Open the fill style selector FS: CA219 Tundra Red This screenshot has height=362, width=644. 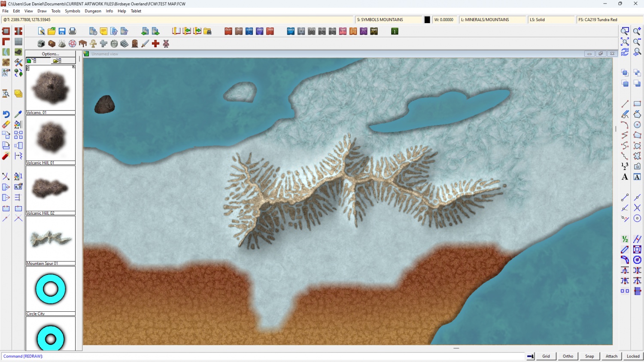609,20
